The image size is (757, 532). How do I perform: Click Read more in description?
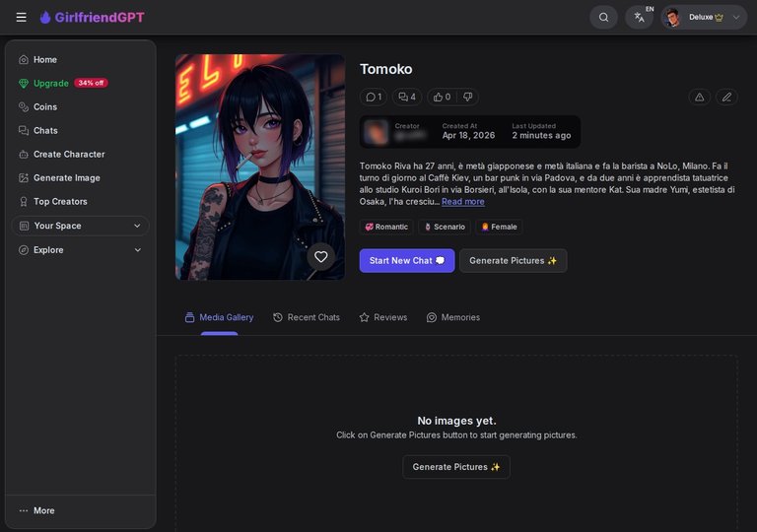462,201
